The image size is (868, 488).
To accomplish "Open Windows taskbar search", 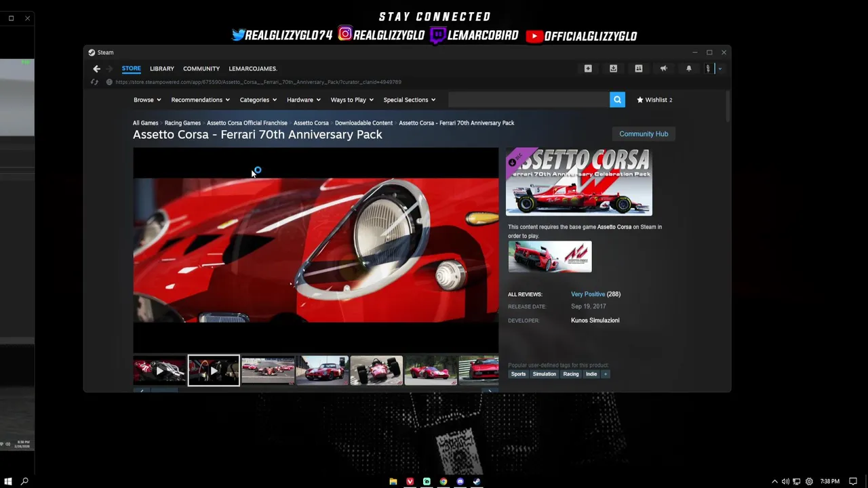I will tap(25, 481).
